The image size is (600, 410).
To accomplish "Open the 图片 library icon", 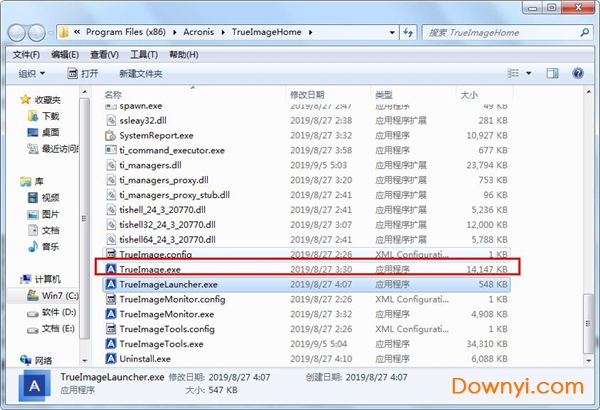I will pyautogui.click(x=33, y=214).
